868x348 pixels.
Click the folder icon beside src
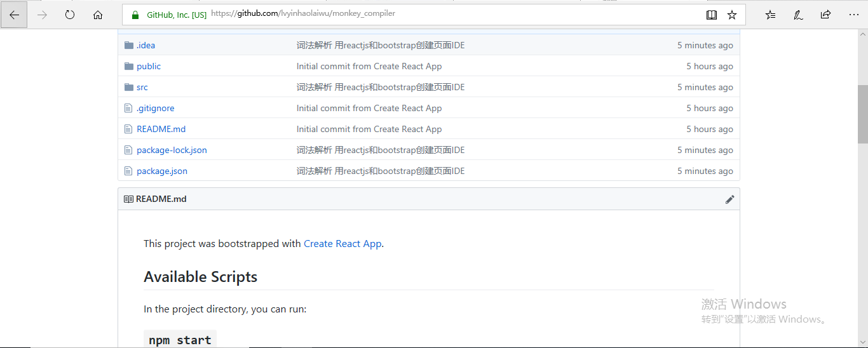click(129, 87)
